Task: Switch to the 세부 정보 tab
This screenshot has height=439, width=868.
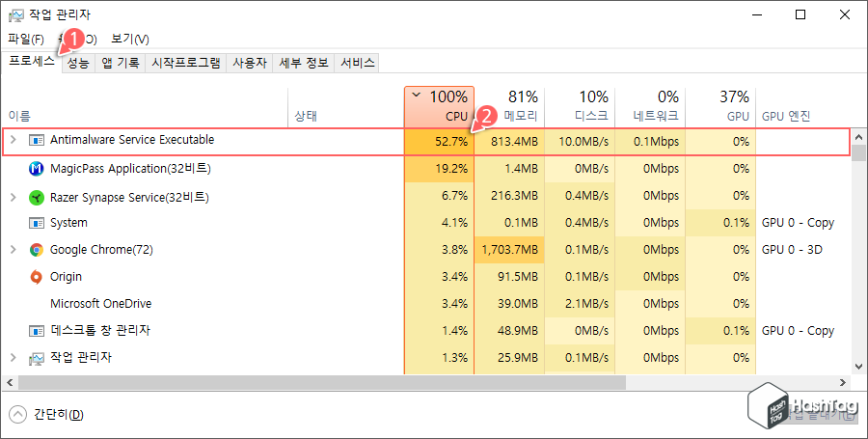Action: pyautogui.click(x=304, y=63)
